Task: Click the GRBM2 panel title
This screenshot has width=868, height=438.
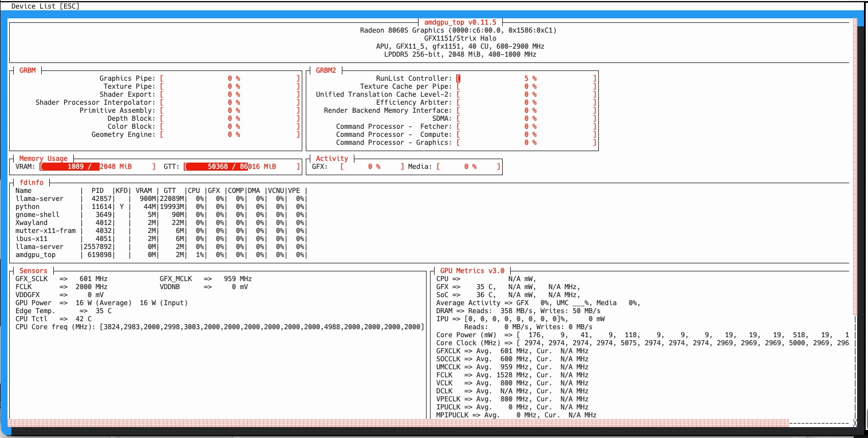Action: tap(326, 70)
